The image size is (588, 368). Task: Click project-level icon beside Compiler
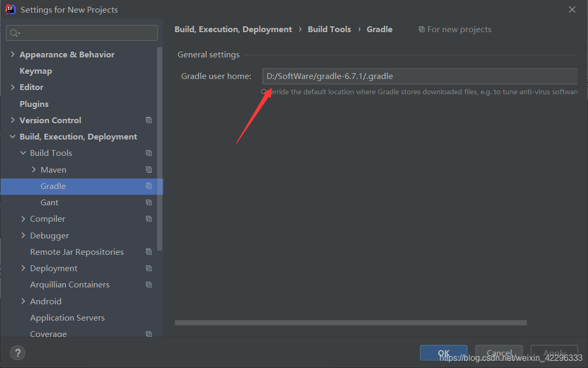(x=149, y=219)
